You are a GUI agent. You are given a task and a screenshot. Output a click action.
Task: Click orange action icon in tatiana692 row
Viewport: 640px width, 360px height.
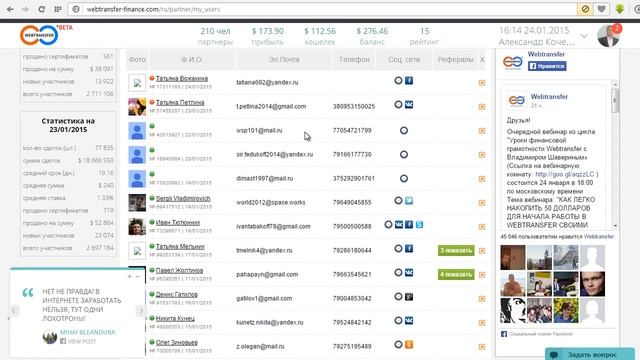[482, 83]
